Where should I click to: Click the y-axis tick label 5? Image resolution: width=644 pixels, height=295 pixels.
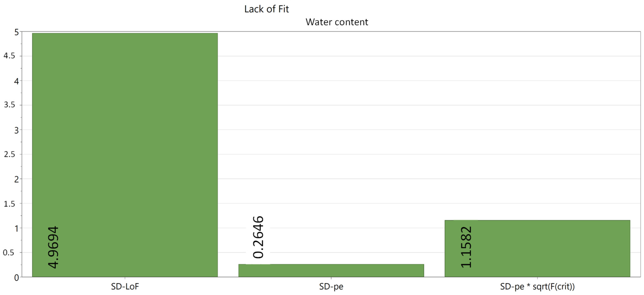coord(17,32)
